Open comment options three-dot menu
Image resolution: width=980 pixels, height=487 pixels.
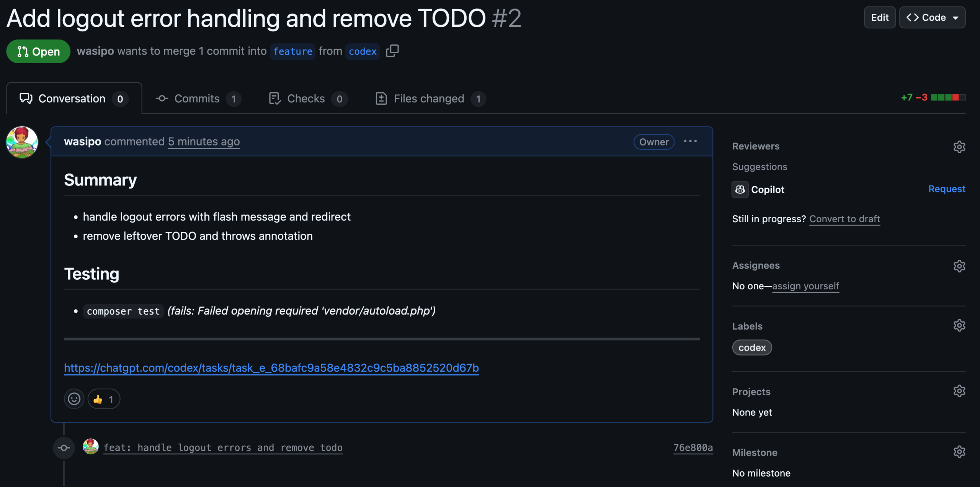[x=690, y=141]
